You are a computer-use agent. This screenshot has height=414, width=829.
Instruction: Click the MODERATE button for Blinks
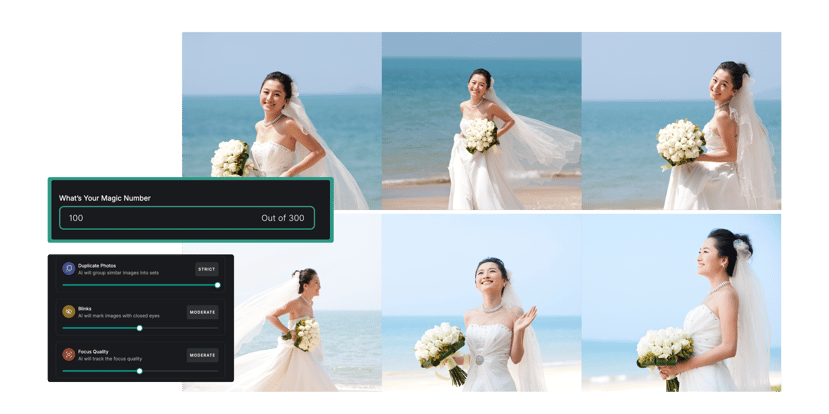[x=202, y=312]
